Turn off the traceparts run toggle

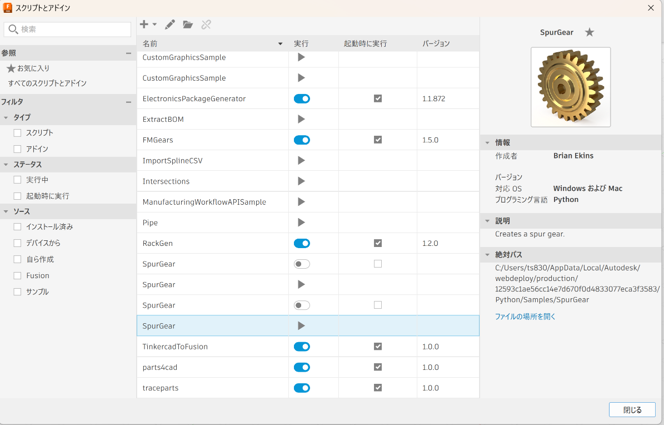302,388
